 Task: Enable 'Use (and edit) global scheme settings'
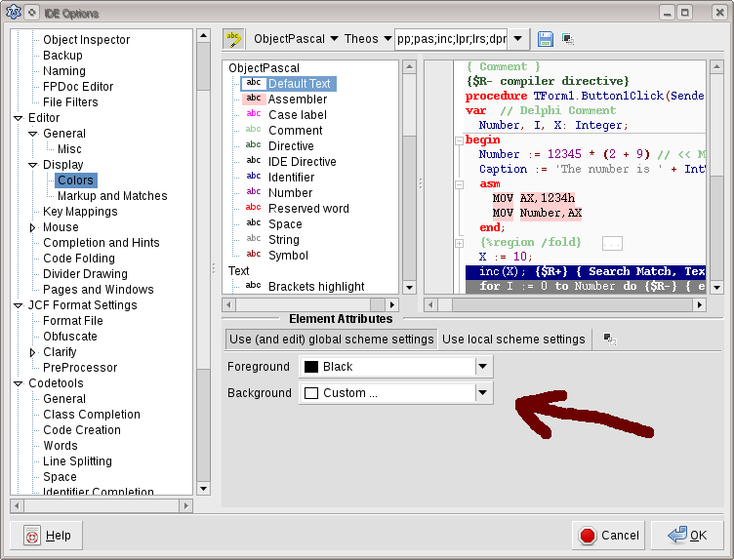click(x=330, y=340)
